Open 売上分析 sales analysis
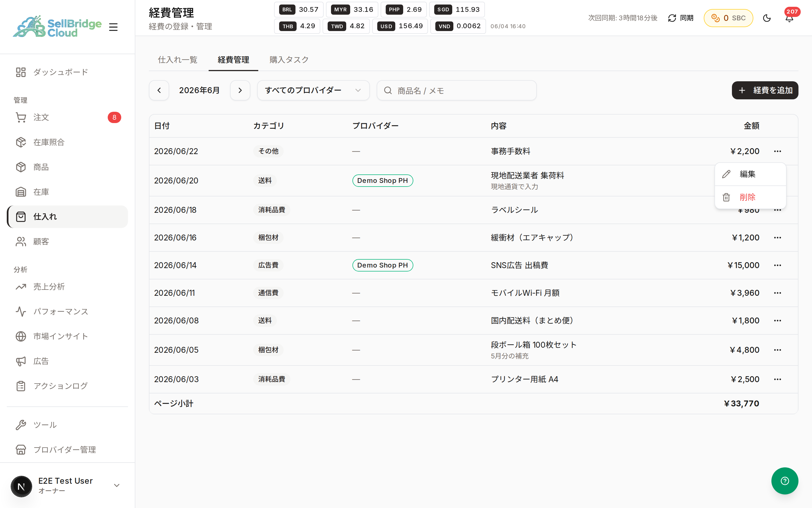The image size is (812, 508). (x=67, y=286)
